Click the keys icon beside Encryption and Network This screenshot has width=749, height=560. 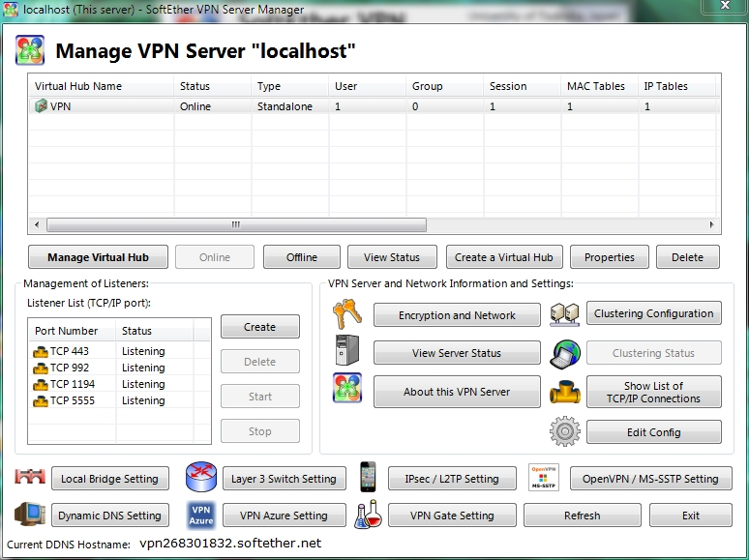coord(346,314)
